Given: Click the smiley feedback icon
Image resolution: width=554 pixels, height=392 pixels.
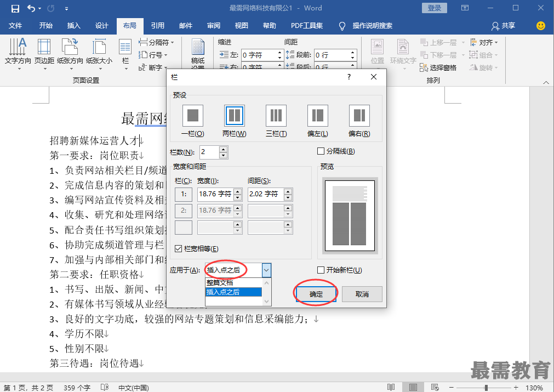Looking at the screenshot, I should 540,25.
